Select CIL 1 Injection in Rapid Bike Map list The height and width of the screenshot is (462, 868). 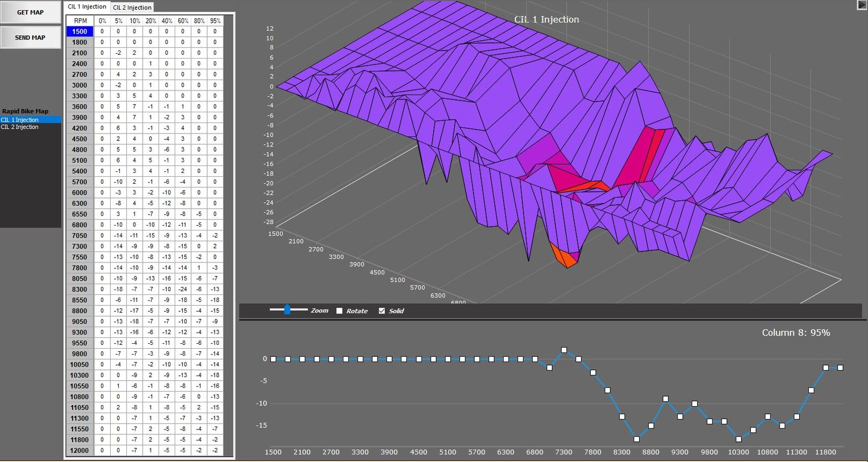(x=30, y=120)
